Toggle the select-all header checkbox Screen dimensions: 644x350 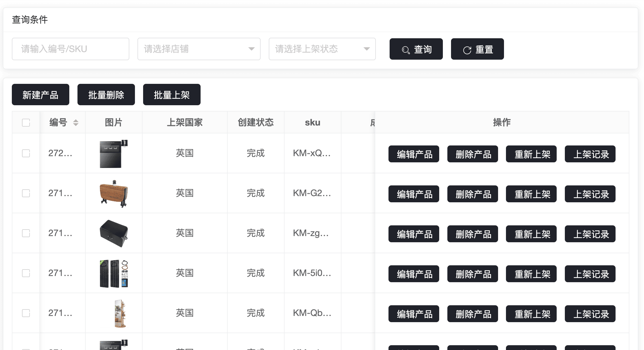click(26, 123)
